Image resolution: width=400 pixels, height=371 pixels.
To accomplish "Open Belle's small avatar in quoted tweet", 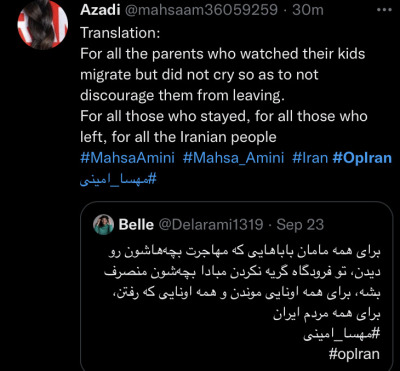I will click(x=103, y=225).
